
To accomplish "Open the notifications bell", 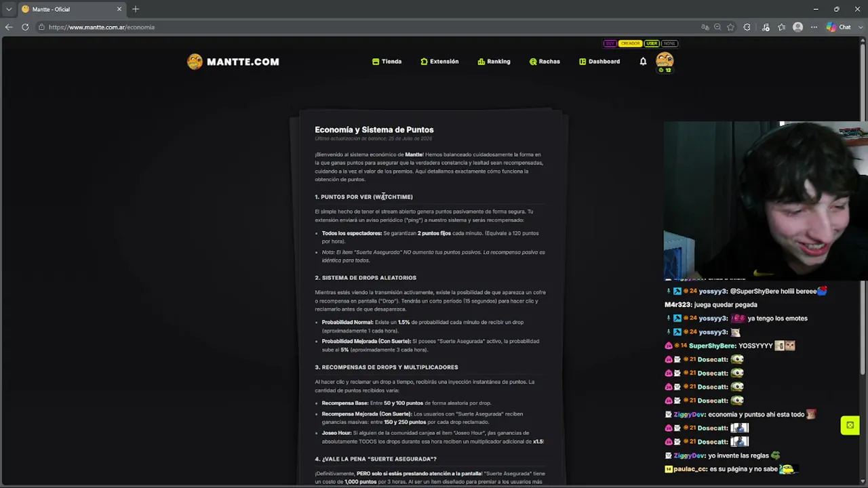I will click(643, 62).
